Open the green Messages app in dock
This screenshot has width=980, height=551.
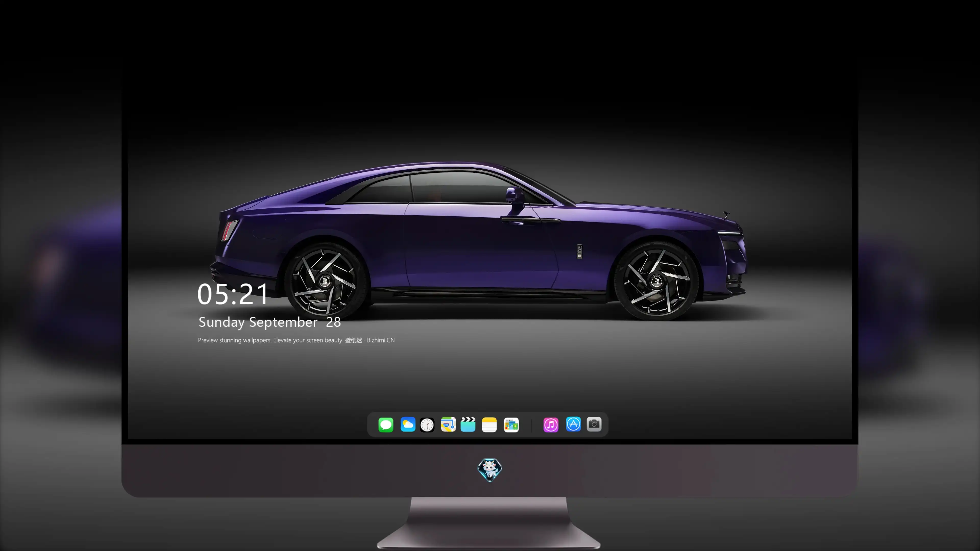click(x=386, y=425)
